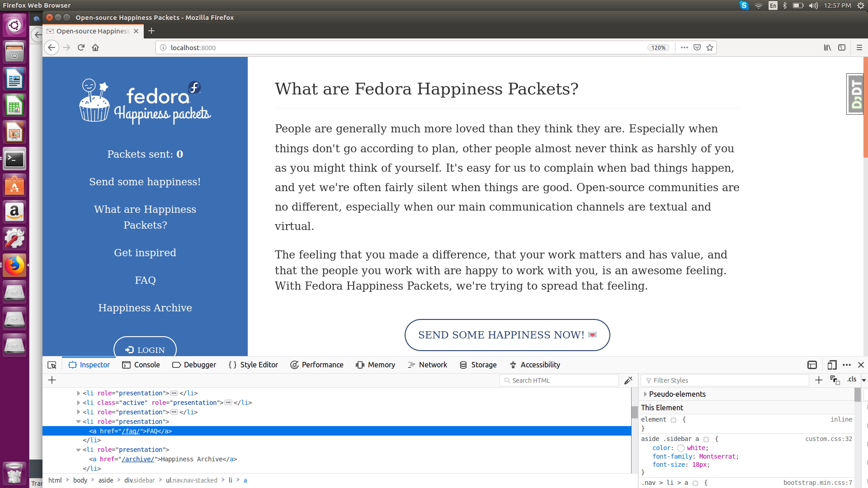Toggle selector highlighter for element rule
This screenshot has height=488, width=868.
[x=674, y=420]
